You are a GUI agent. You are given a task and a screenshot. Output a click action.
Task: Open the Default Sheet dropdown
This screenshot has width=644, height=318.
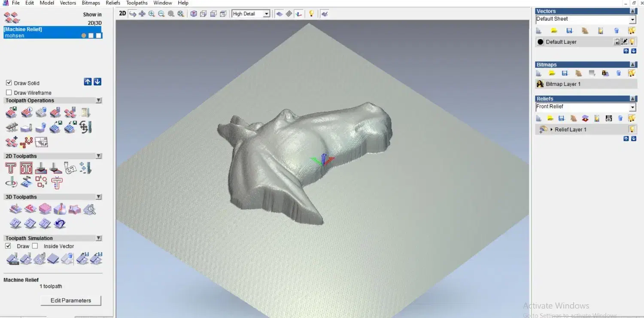point(632,20)
